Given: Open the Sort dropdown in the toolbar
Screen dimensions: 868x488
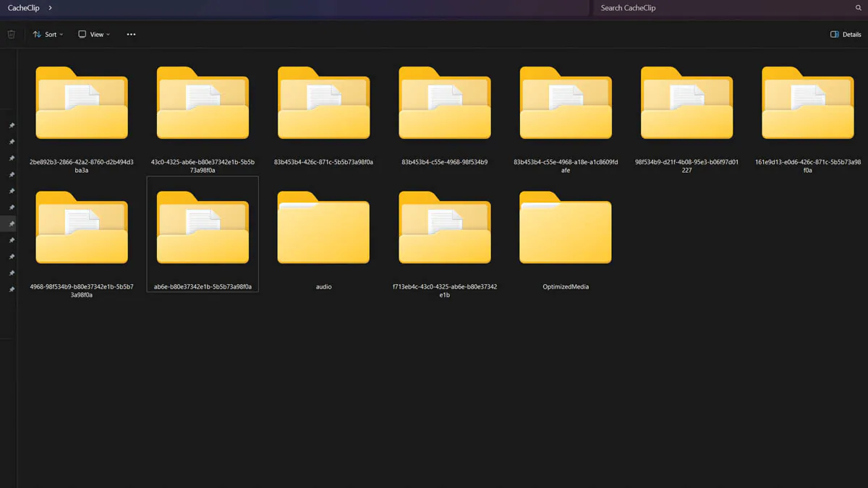Looking at the screenshot, I should click(48, 35).
